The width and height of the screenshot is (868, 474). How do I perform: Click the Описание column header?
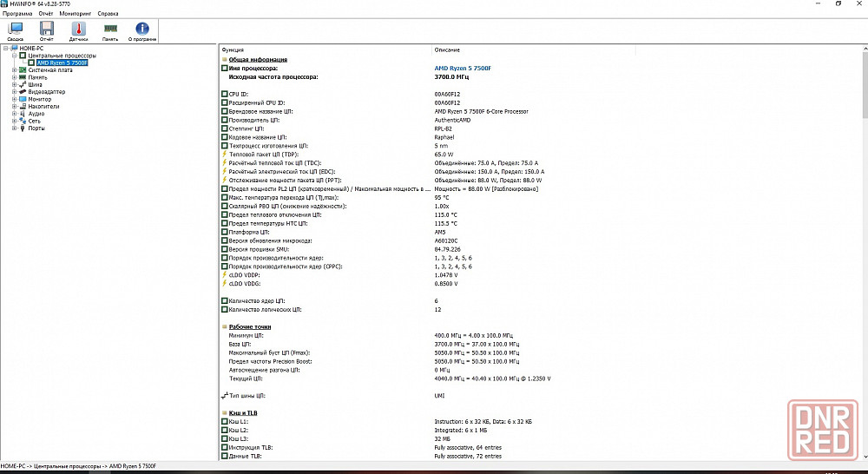pyautogui.click(x=533, y=49)
